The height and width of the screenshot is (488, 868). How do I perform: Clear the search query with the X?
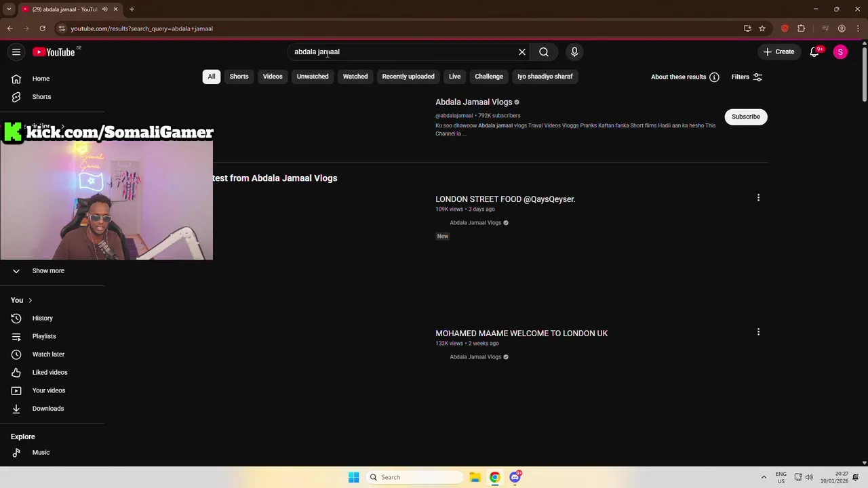(522, 52)
